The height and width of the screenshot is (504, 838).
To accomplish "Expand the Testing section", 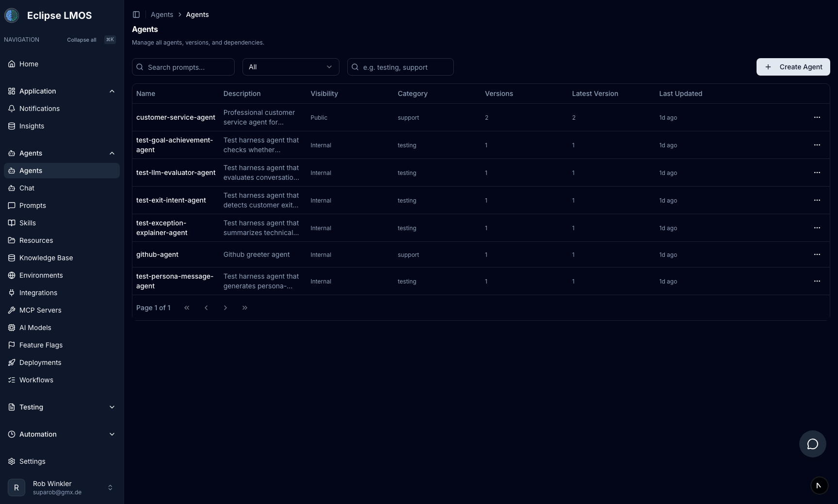I will pyautogui.click(x=62, y=407).
